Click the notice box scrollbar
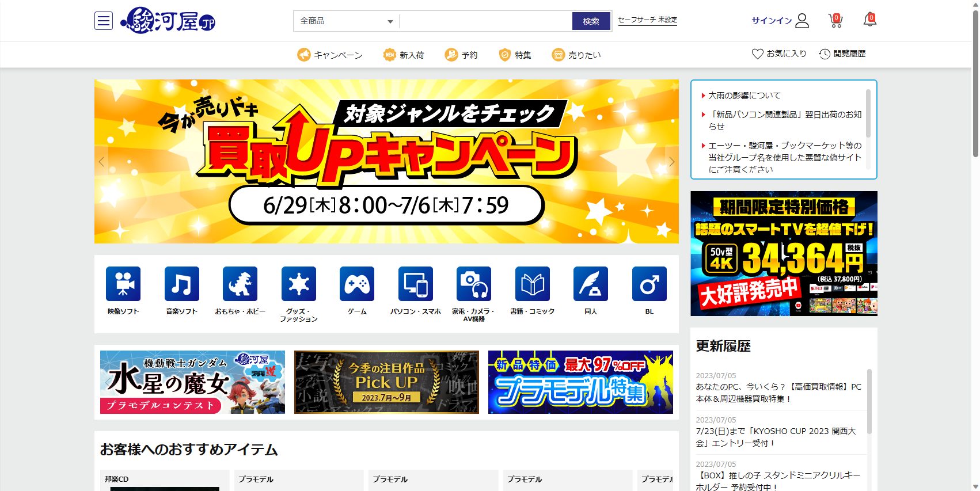Viewport: 980px width, 491px height. point(868,114)
